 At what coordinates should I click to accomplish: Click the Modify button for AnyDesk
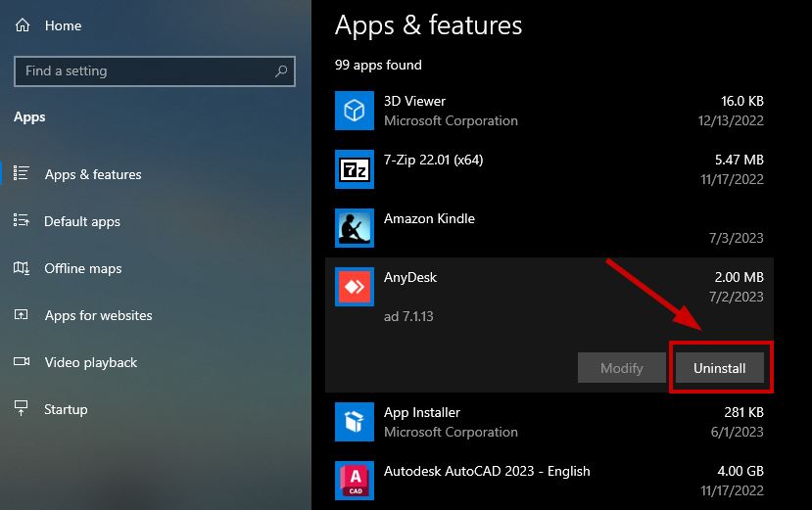[621, 368]
